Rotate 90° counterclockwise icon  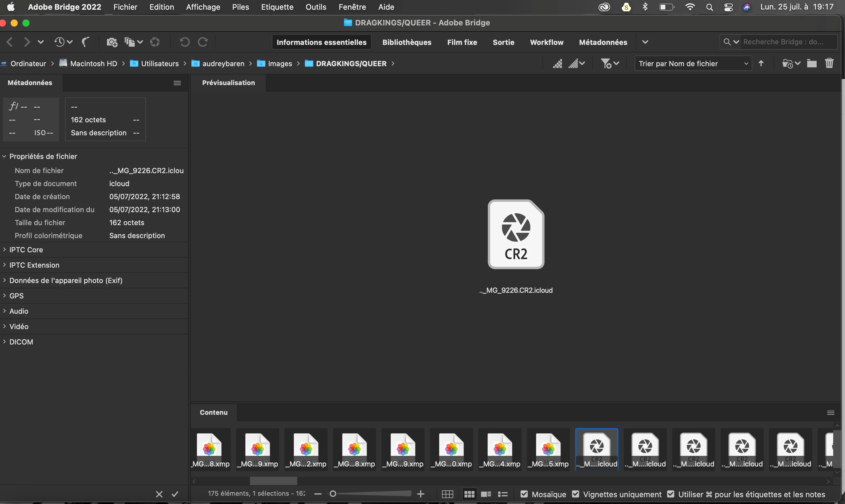[184, 42]
